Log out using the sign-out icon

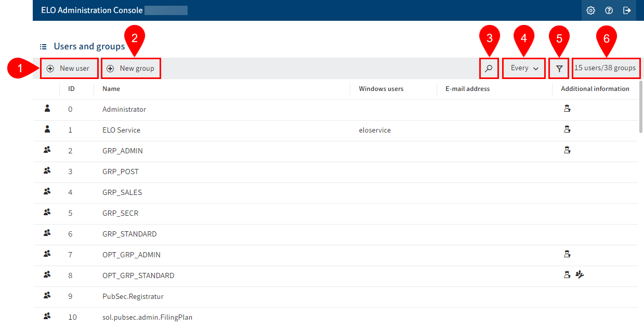[x=627, y=10]
